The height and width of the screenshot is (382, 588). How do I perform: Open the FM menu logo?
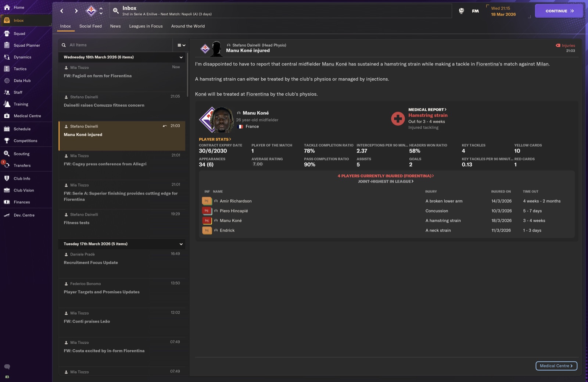(x=475, y=11)
